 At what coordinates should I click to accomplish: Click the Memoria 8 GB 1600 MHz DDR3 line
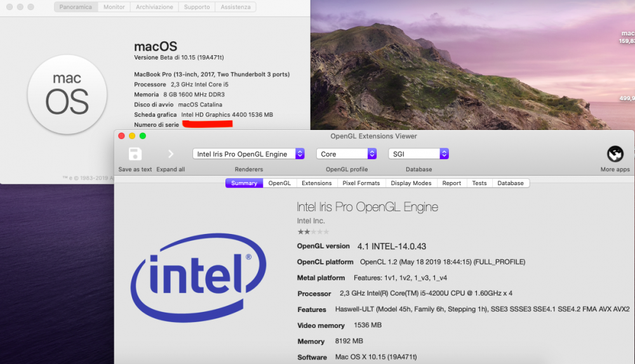180,94
